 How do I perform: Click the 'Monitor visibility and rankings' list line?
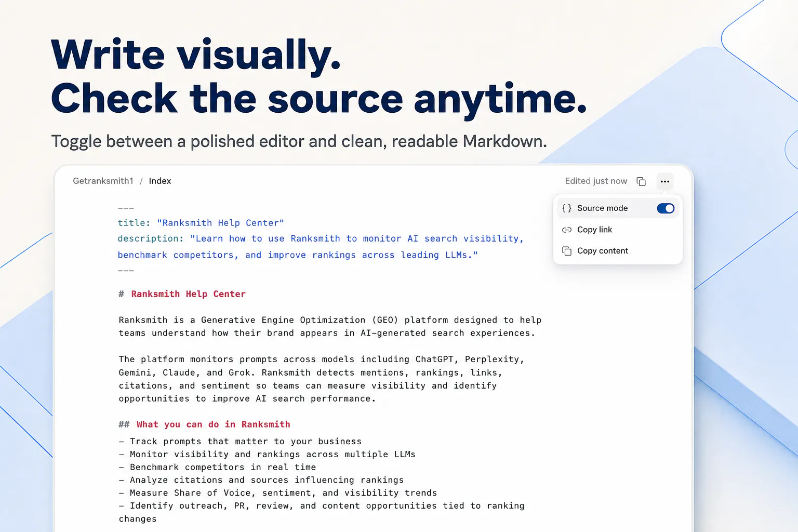[x=267, y=454]
